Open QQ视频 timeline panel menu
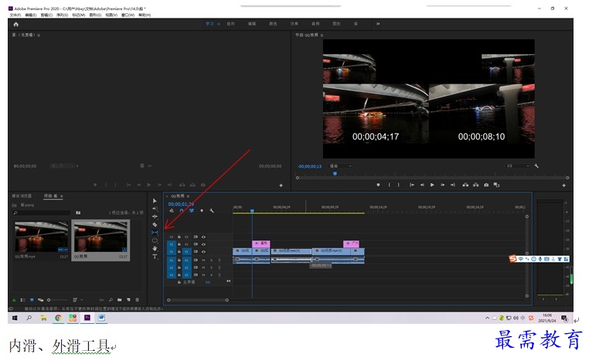Viewport: 589px width, 364px height. click(x=188, y=196)
